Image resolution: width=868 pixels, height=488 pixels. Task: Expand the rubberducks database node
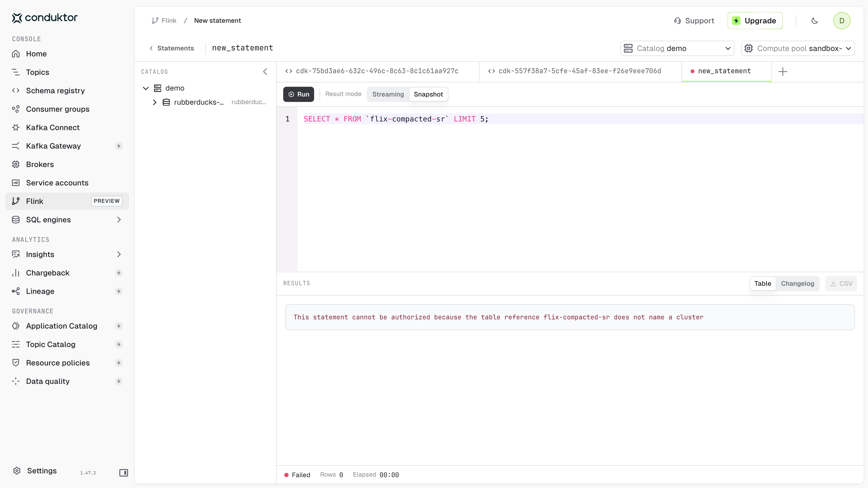(155, 102)
